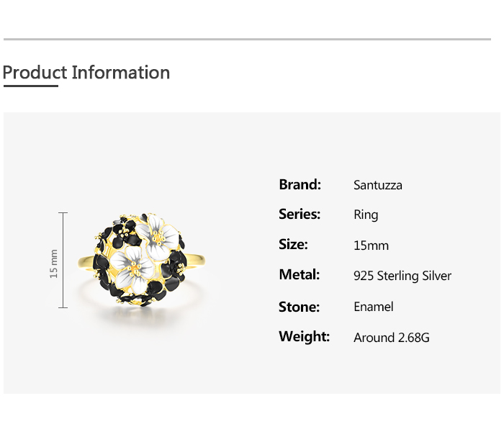The width and height of the screenshot is (504, 437).
Task: Click the Size: label
Action: (293, 244)
